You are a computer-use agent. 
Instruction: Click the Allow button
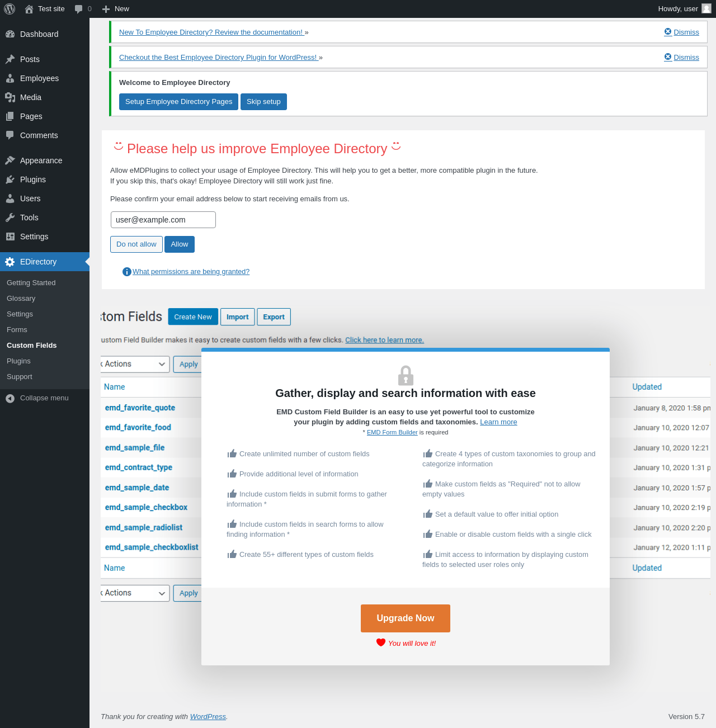click(180, 244)
